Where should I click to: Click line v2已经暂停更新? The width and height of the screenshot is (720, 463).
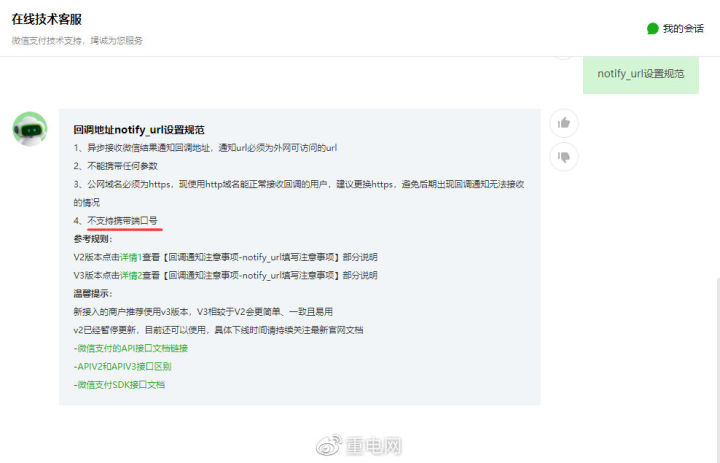[218, 330]
